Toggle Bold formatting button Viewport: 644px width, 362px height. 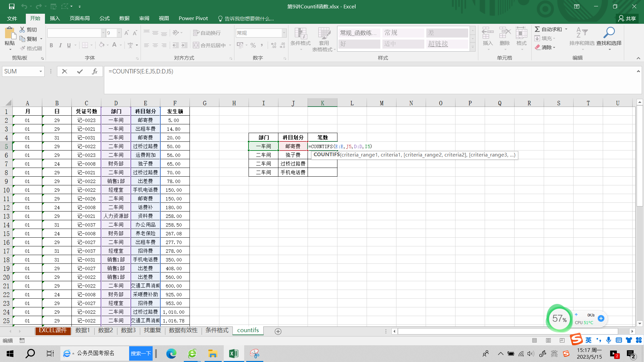51,45
